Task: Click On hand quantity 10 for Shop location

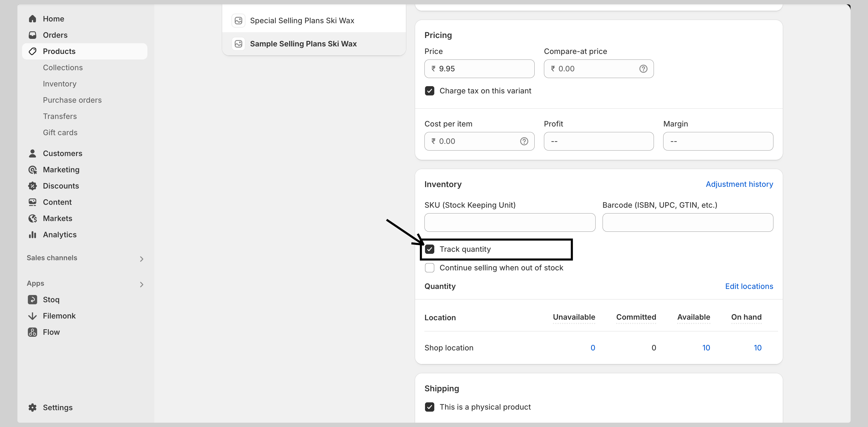Action: [x=757, y=348]
